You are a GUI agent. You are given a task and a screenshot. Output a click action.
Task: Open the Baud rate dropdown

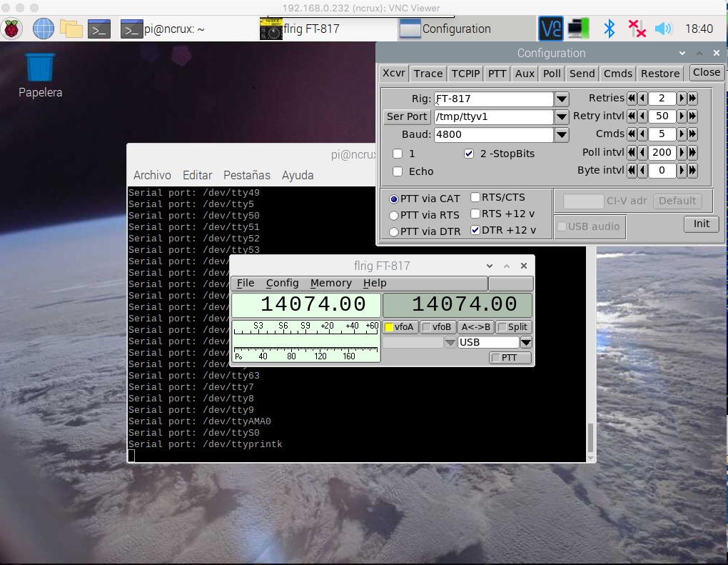pos(562,135)
